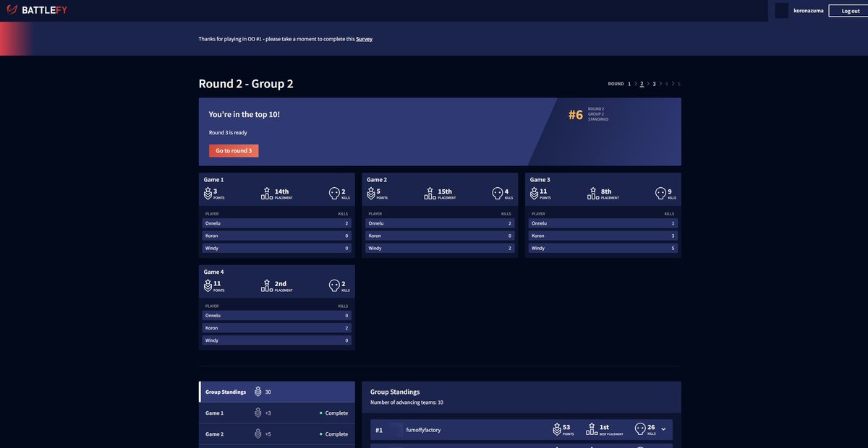
Task: Select Game 1 in sidebar list
Action: click(x=277, y=413)
